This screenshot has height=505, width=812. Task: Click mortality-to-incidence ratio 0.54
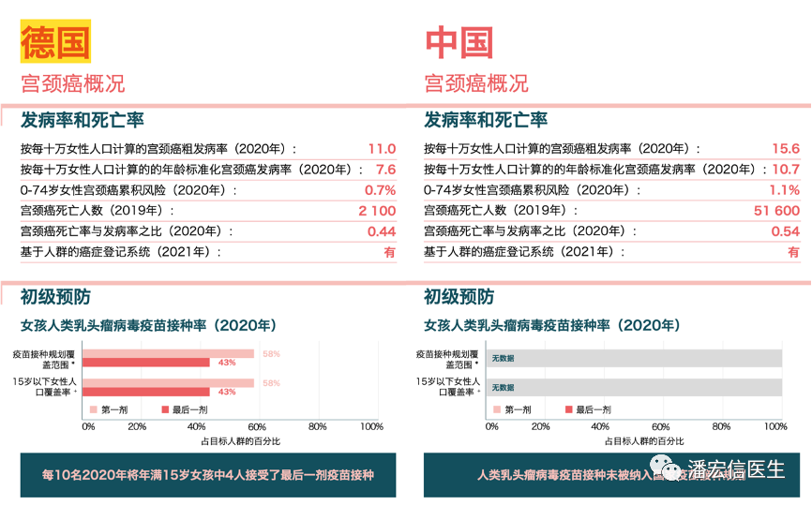coord(786,231)
